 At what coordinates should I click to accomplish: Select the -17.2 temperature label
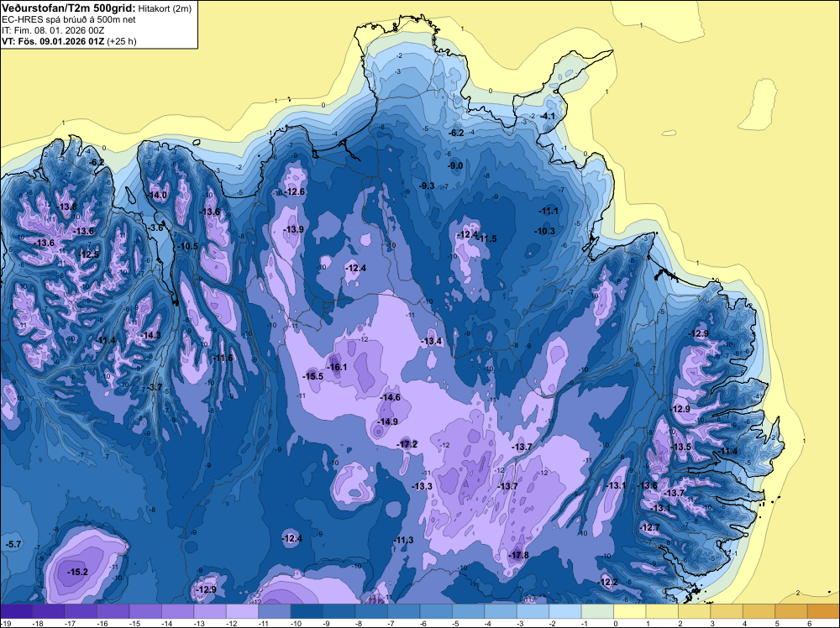(x=407, y=444)
